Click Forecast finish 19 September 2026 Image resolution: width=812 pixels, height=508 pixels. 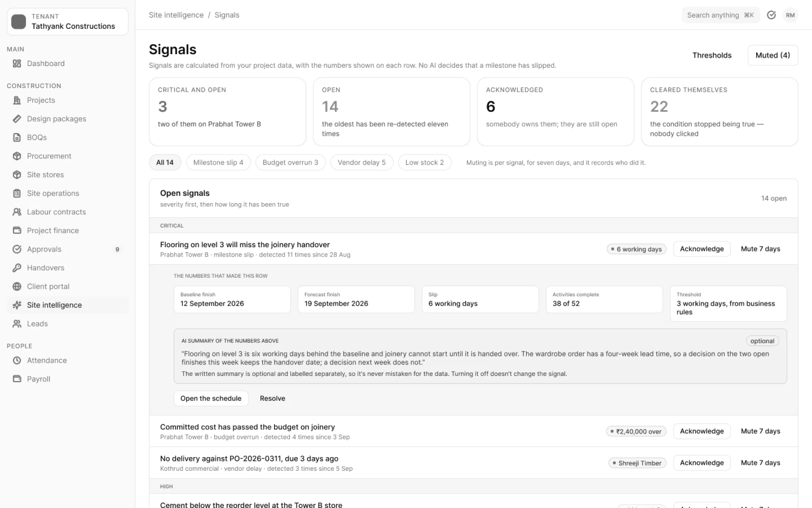click(356, 300)
